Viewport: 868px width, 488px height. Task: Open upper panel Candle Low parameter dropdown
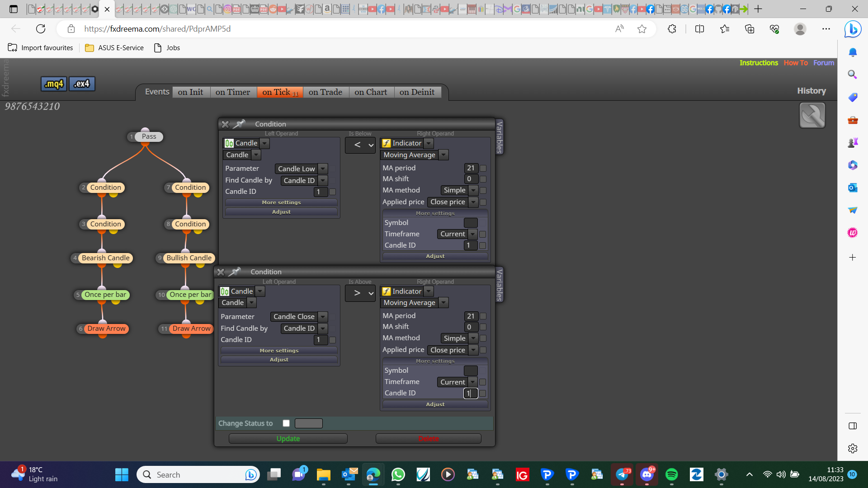301,169
